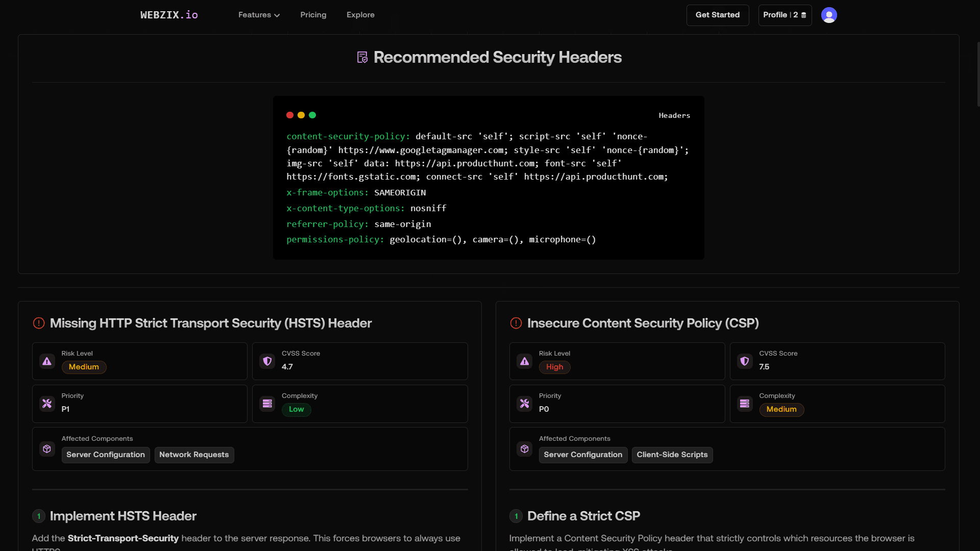The height and width of the screenshot is (551, 980).
Task: Click the HSTS Affected Components cube icon
Action: coord(47,449)
